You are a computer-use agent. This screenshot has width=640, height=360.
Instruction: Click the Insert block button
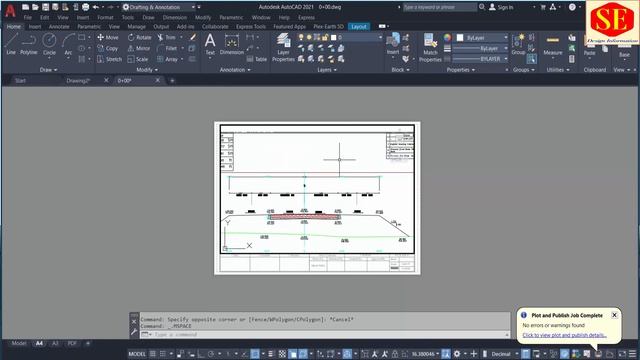pyautogui.click(x=393, y=44)
